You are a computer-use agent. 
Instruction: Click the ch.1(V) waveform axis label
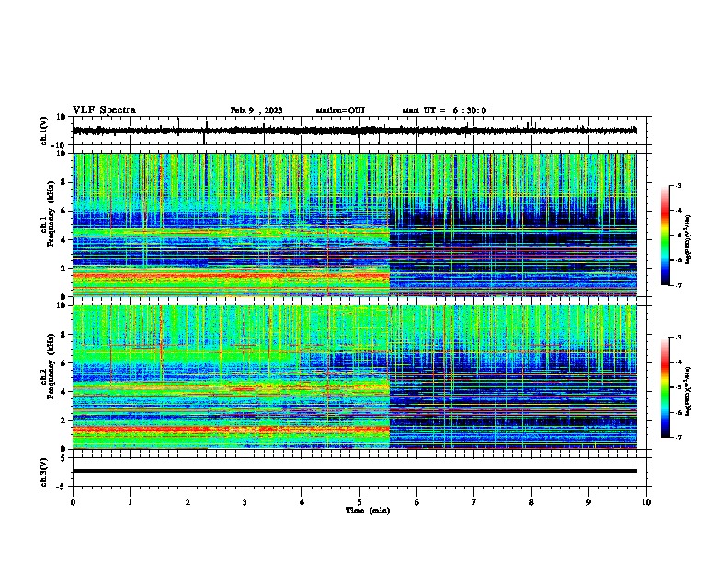(44, 131)
